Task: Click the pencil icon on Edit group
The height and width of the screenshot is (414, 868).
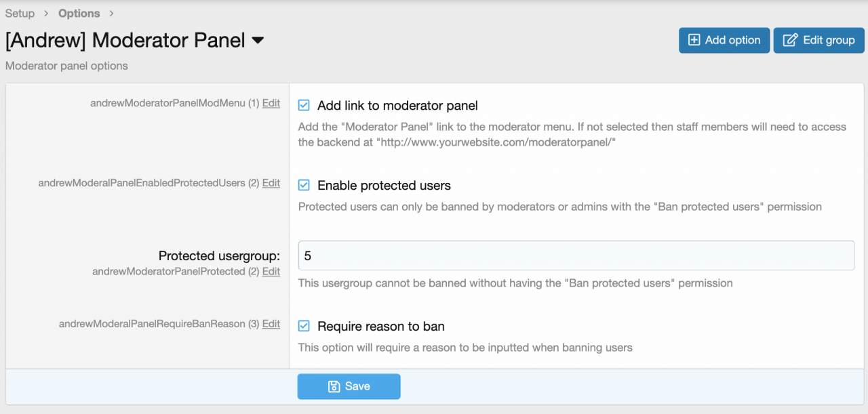Action: (x=790, y=40)
